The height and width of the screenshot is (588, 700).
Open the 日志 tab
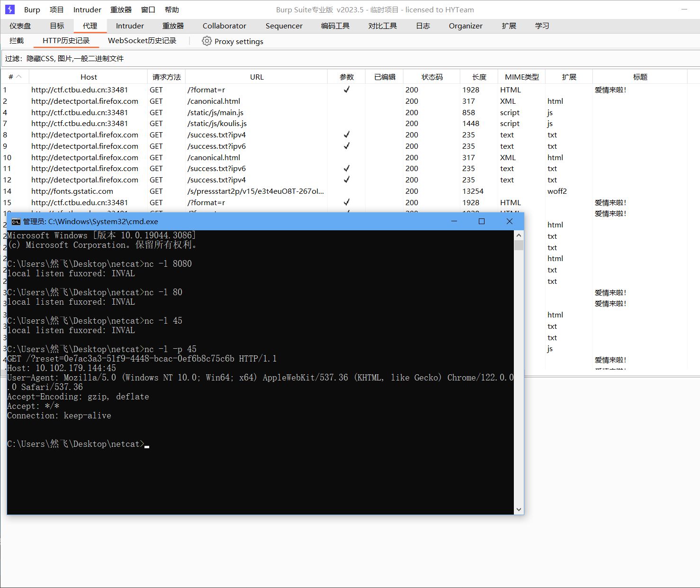click(x=423, y=26)
